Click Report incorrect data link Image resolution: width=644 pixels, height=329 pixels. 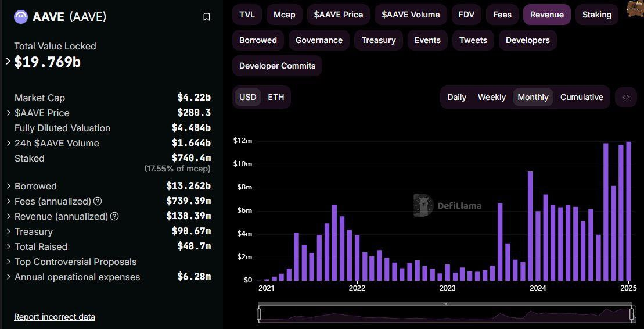[55, 317]
